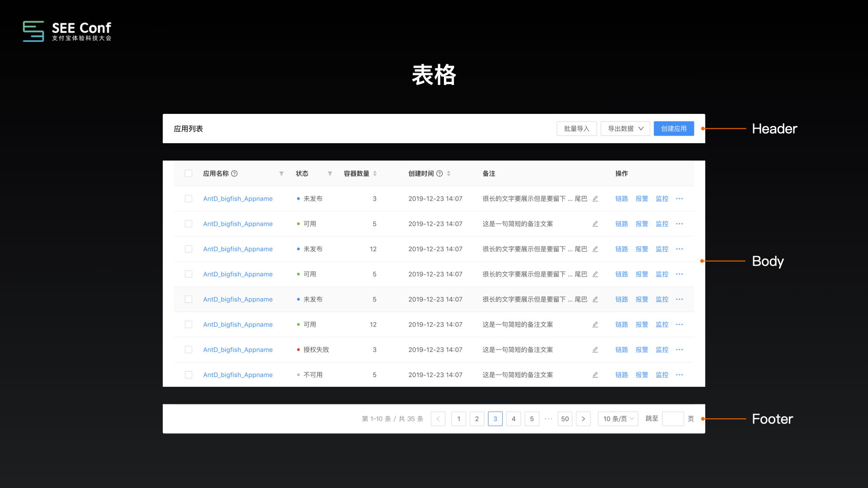Select the checkbox for the 授权失败 row
Screen dimensions: 868x488
[189, 350]
